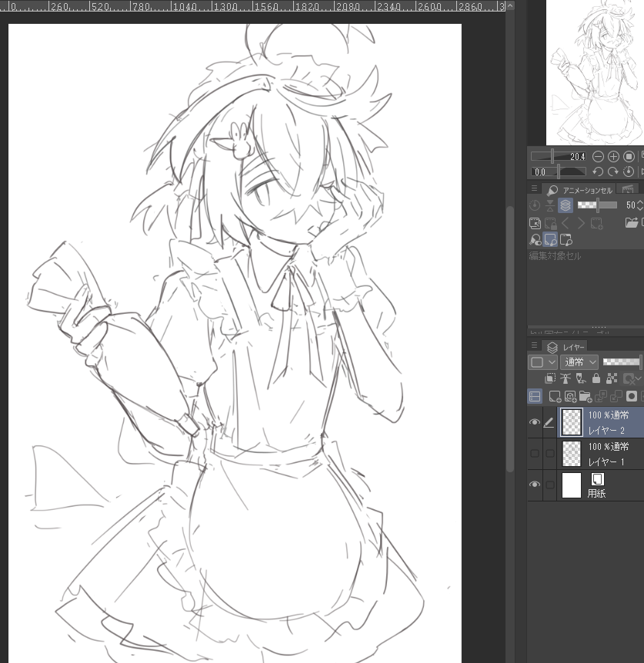Toggle the highlighted cel light bulb button

point(550,240)
